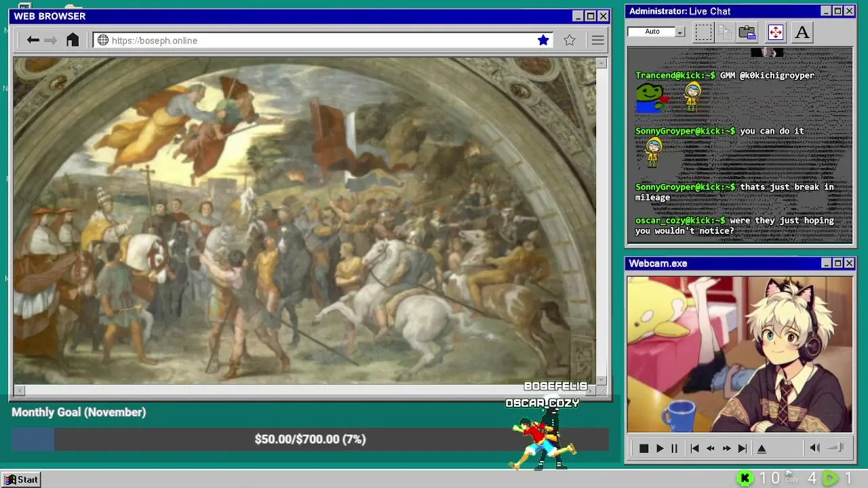The width and height of the screenshot is (868, 488).
Task: Click play in the Webcam.exe player
Action: [x=660, y=448]
